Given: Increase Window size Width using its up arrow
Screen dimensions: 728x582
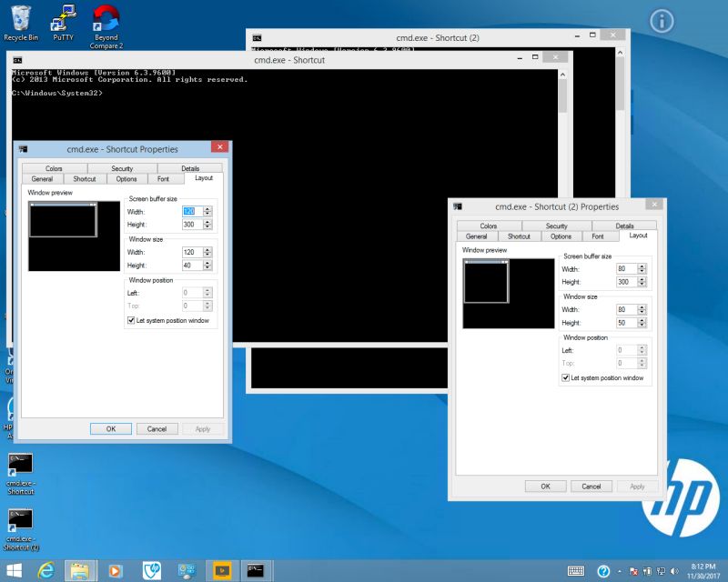Looking at the screenshot, I should point(207,249).
